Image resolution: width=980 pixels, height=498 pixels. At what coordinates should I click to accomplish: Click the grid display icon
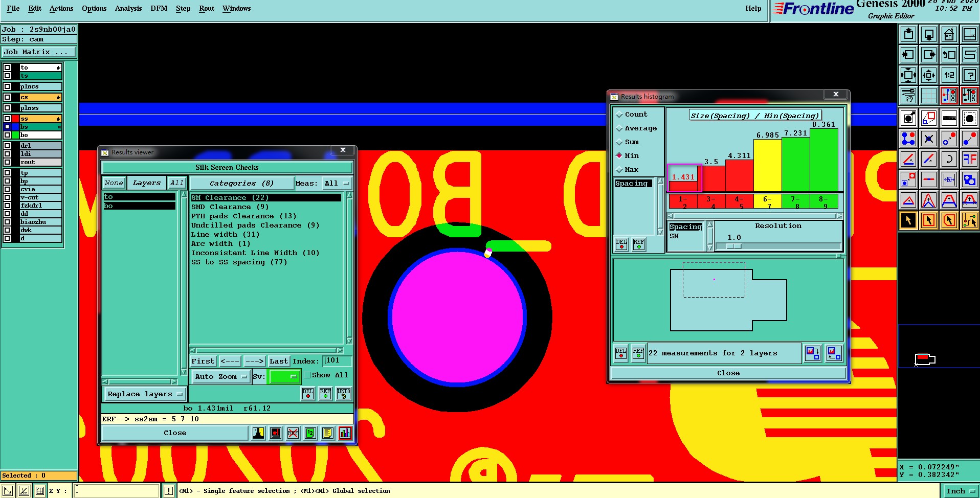928,96
